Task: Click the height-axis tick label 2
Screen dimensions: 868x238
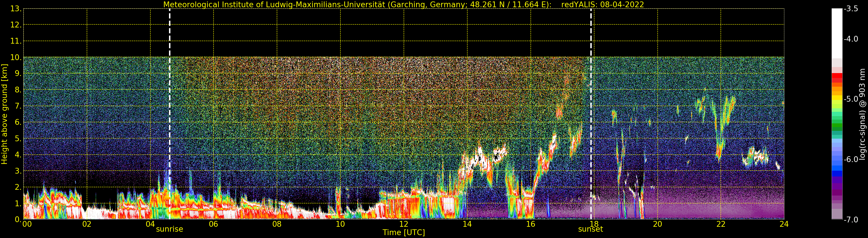Action: 18,187
